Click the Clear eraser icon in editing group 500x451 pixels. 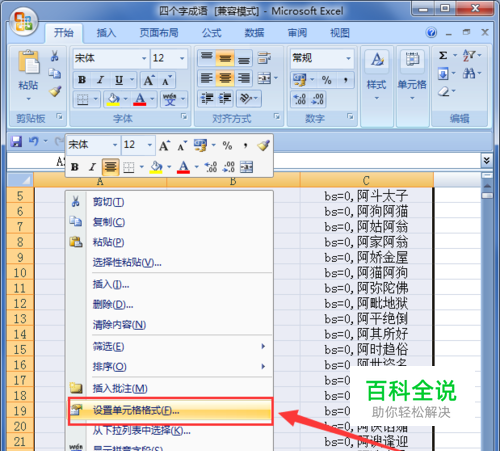443,91
